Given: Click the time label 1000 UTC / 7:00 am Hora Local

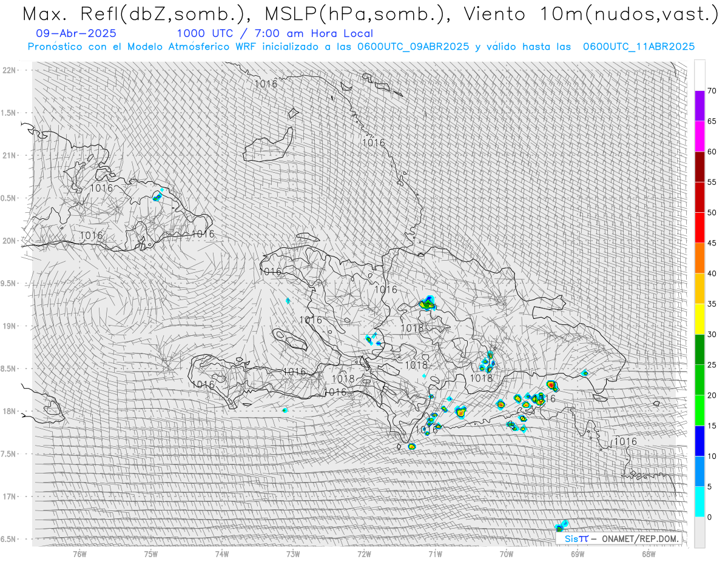Looking at the screenshot, I should [275, 33].
